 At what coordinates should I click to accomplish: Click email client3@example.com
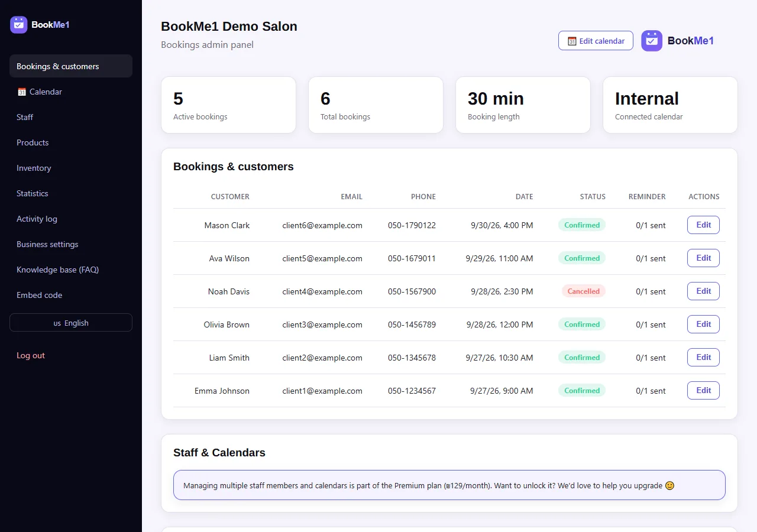pos(322,325)
